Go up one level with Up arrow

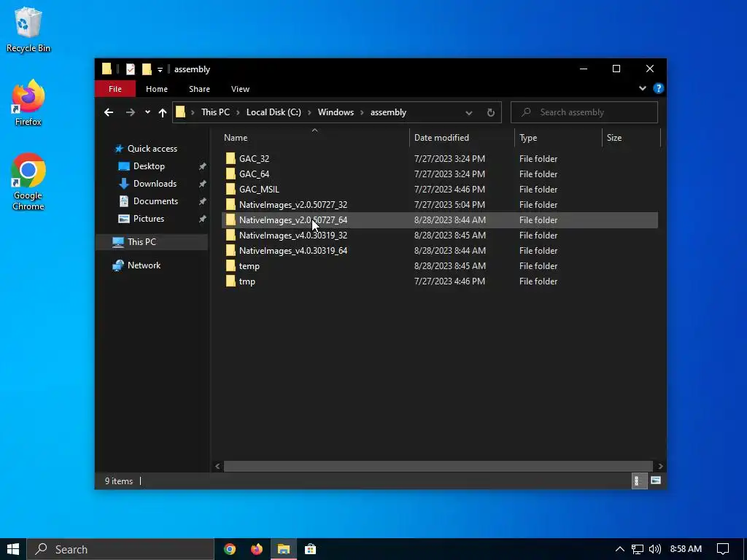pyautogui.click(x=163, y=112)
